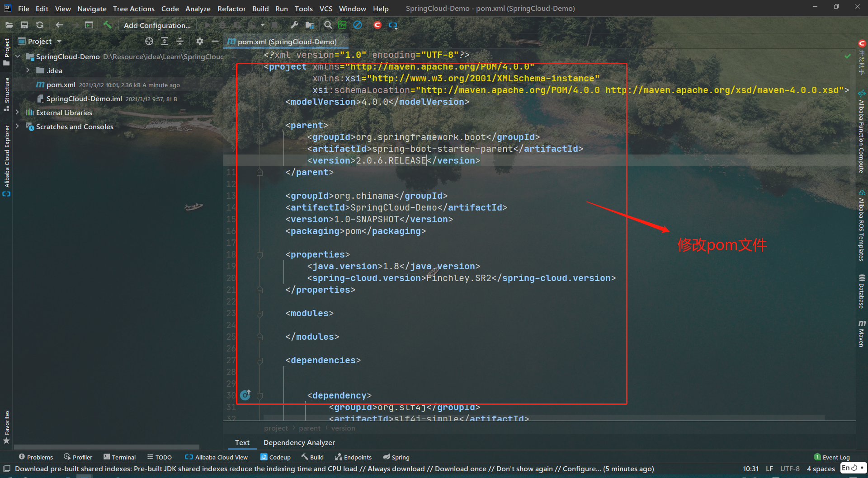Toggle the Database tool window on the right
This screenshot has height=478, width=868.
click(x=862, y=291)
